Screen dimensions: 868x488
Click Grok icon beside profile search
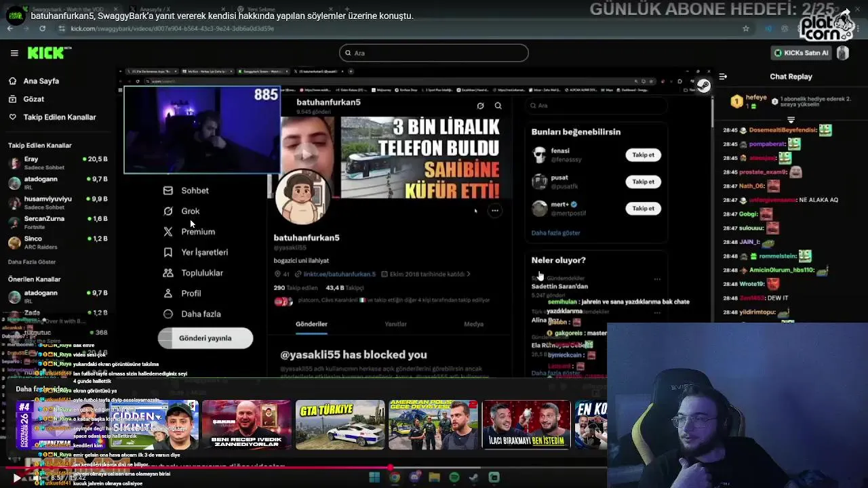coord(480,106)
